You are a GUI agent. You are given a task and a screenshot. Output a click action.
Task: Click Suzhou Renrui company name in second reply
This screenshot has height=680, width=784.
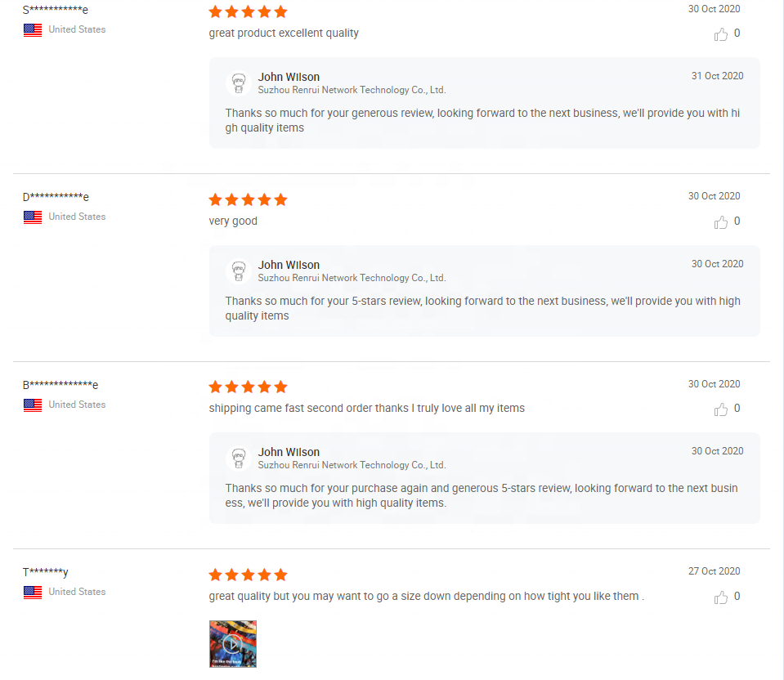[352, 278]
